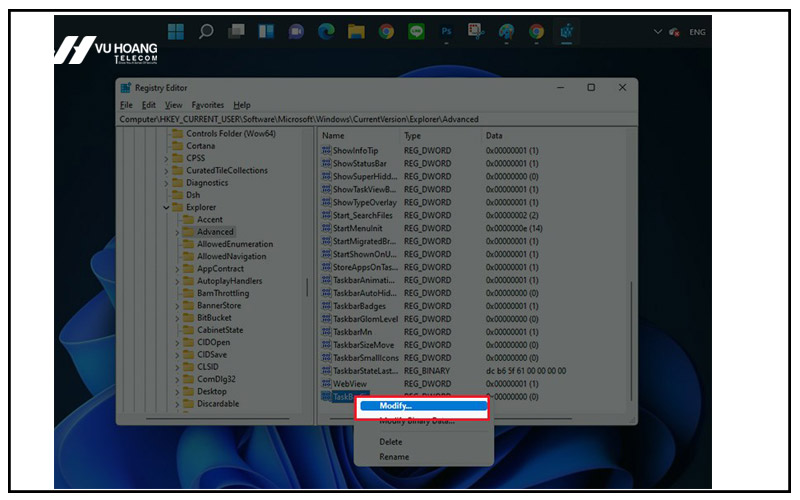
Task: Expand the Diagnostics tree node
Action: coord(166,183)
